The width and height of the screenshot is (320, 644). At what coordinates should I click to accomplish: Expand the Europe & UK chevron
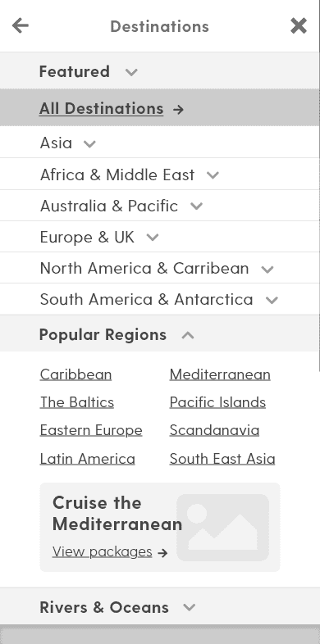pyautogui.click(x=153, y=238)
